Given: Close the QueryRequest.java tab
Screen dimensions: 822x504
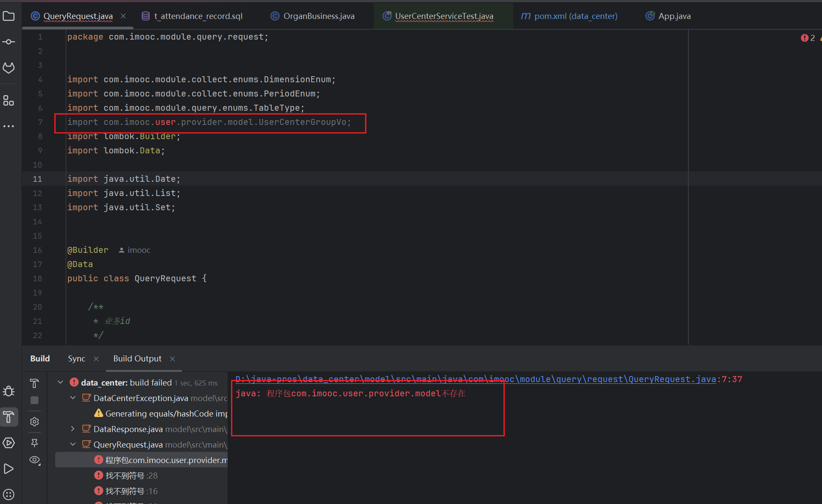Looking at the screenshot, I should [x=123, y=16].
